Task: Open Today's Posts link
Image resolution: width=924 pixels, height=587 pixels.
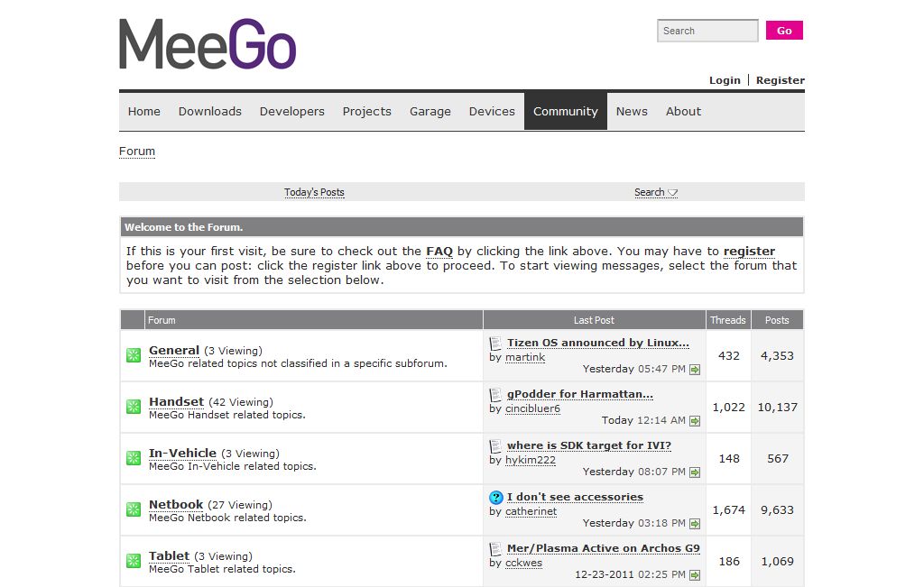Action: point(314,193)
